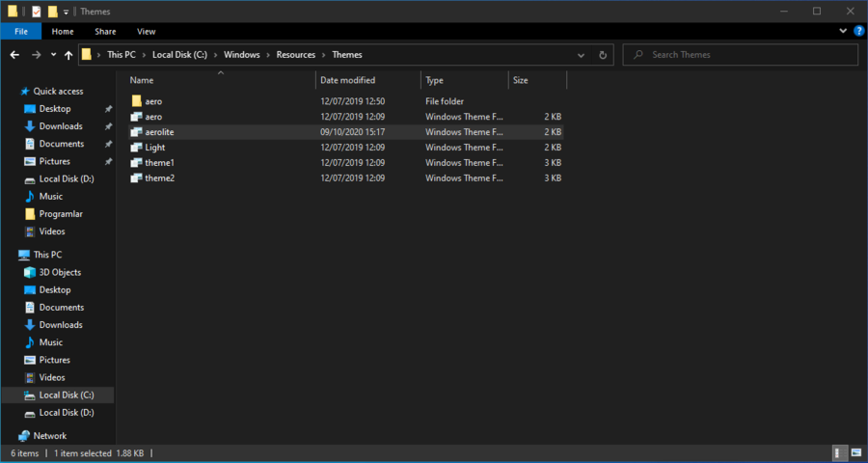868x463 pixels.
Task: Open the Programlar folder in sidebar
Action: (x=61, y=214)
